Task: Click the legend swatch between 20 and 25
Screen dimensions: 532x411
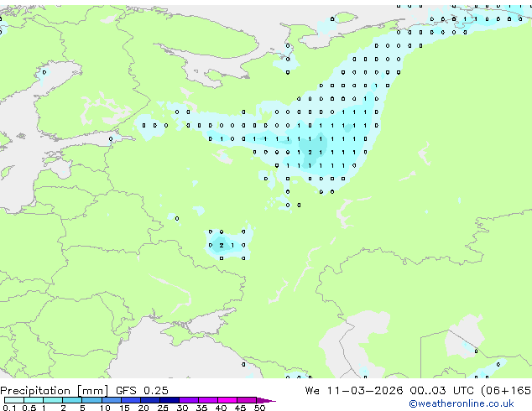Action: coord(150,400)
